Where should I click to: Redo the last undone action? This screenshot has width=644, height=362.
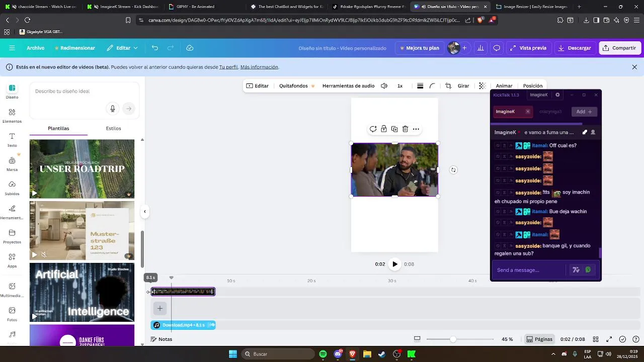click(171, 48)
